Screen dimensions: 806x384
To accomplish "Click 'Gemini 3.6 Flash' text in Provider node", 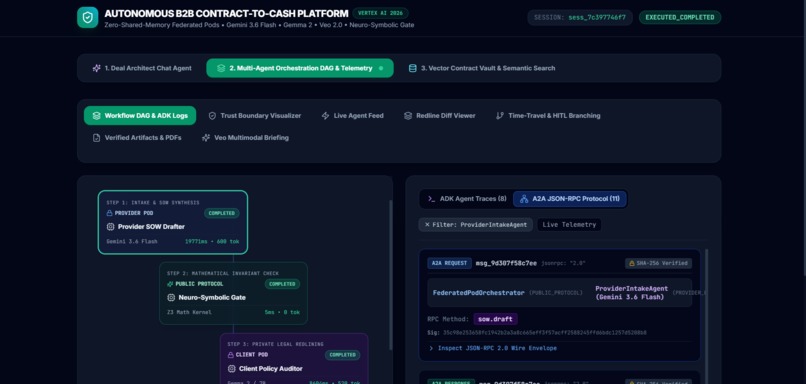I will point(132,241).
